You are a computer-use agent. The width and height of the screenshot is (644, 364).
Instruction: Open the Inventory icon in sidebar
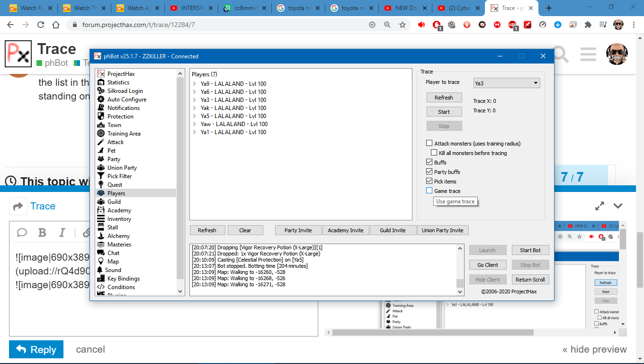tap(100, 219)
